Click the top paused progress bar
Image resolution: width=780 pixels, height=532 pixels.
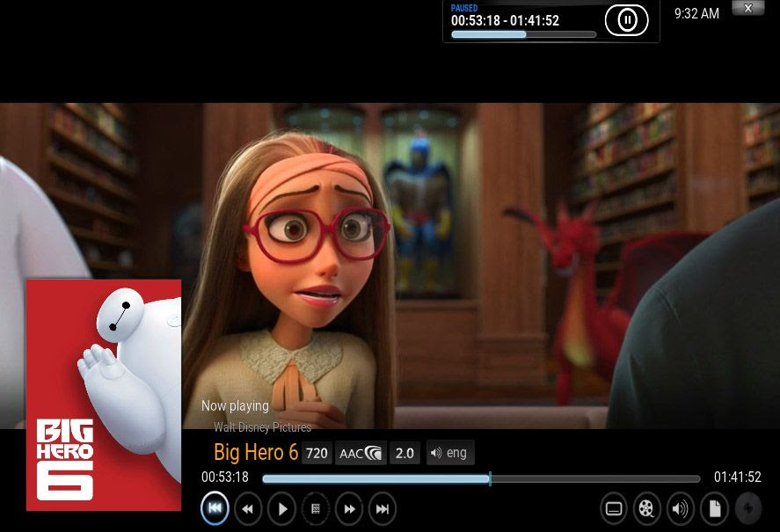(523, 34)
